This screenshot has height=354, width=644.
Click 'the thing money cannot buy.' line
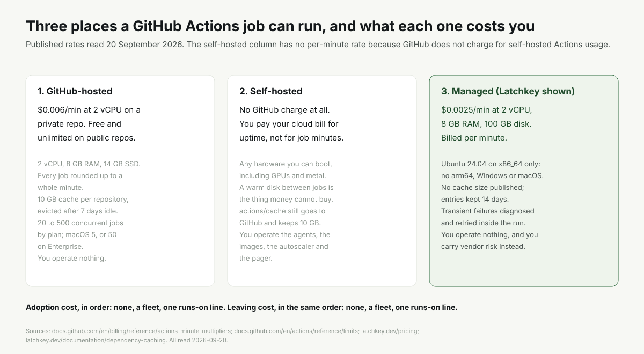[x=287, y=199]
